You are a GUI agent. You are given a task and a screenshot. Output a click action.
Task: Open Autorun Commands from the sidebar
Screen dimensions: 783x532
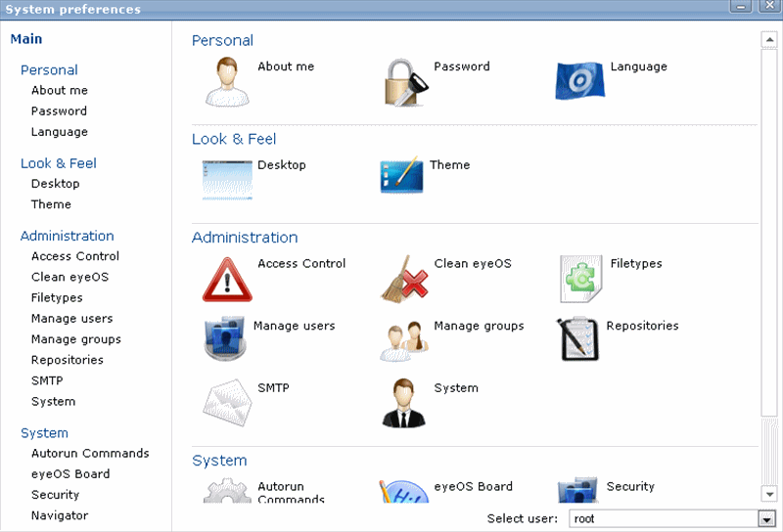click(x=90, y=454)
